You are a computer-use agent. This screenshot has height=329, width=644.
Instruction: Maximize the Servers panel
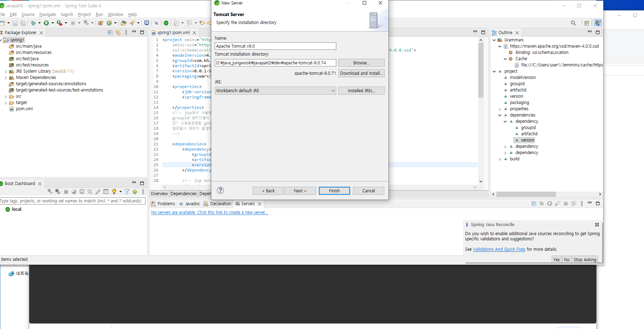tap(598, 203)
